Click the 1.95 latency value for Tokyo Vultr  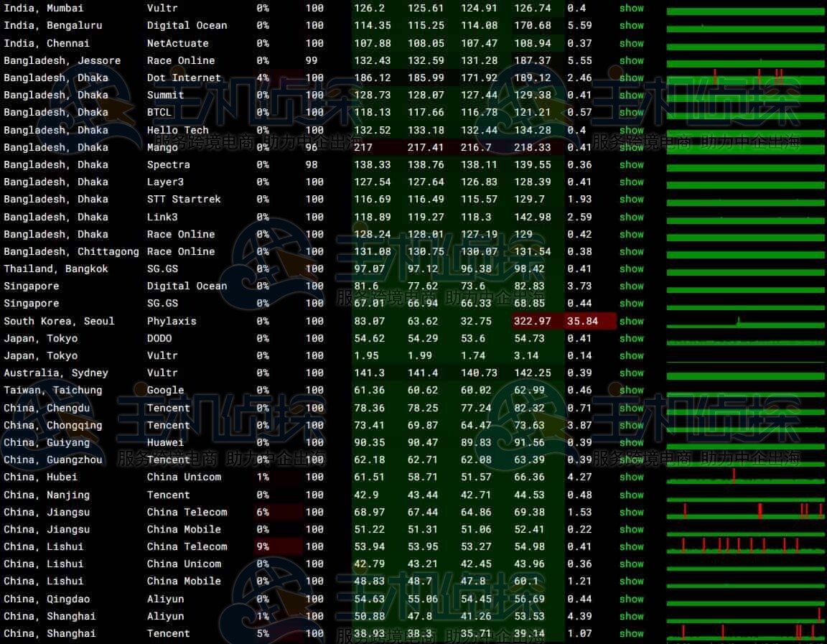click(366, 355)
